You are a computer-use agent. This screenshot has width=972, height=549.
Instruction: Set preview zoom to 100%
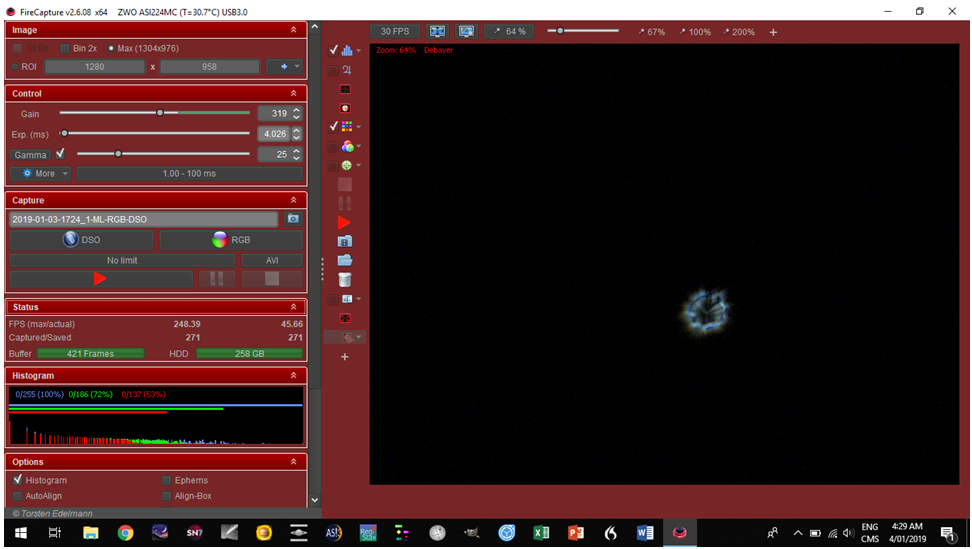pyautogui.click(x=695, y=32)
